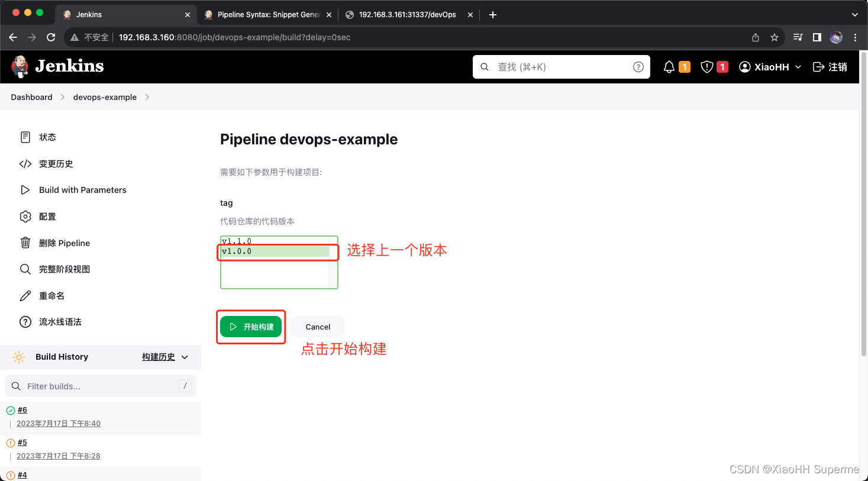The height and width of the screenshot is (481, 868).
Task: Open the security shield warnings icon
Action: point(706,67)
